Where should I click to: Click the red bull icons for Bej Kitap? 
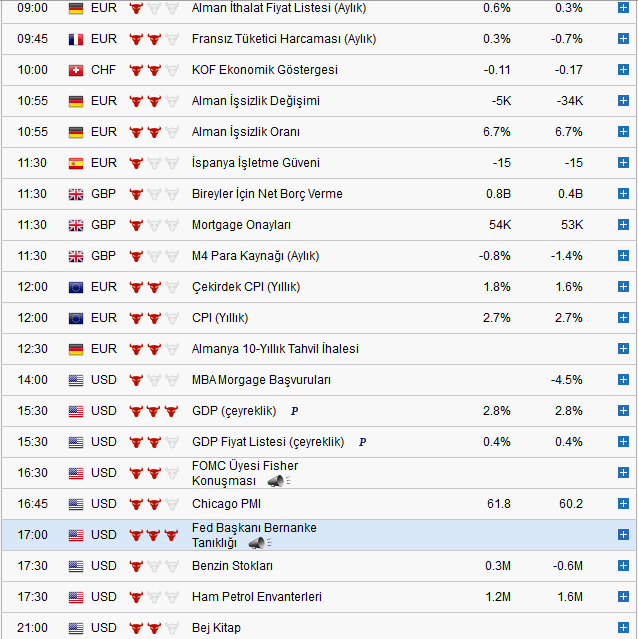154,628
